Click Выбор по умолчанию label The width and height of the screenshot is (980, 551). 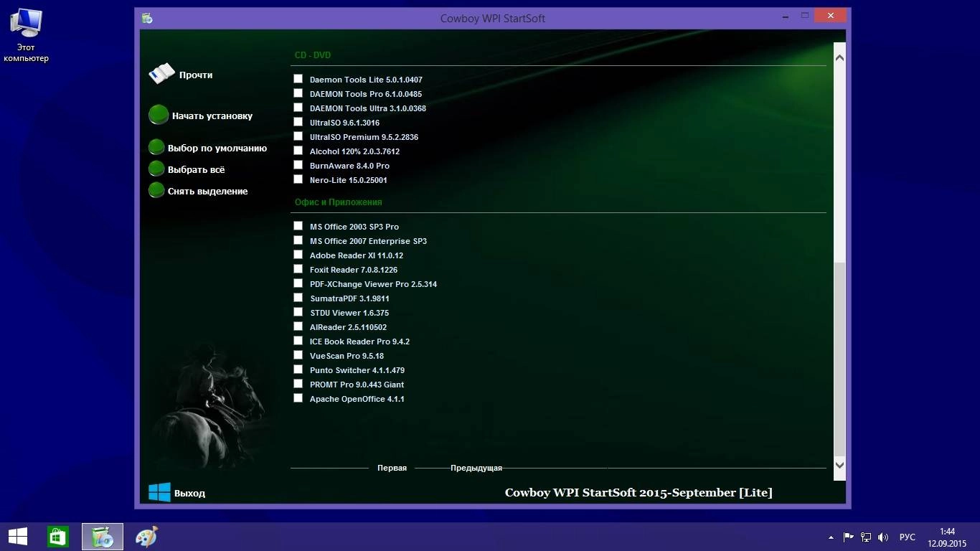click(x=217, y=148)
